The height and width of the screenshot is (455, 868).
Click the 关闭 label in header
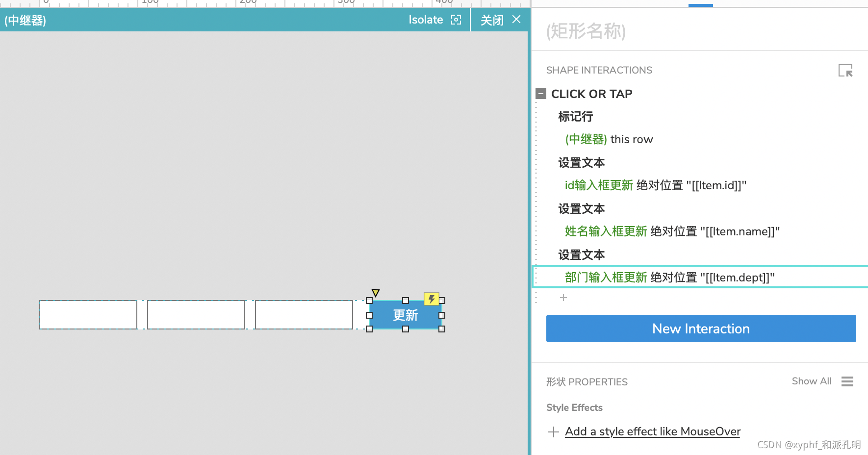[x=492, y=20]
